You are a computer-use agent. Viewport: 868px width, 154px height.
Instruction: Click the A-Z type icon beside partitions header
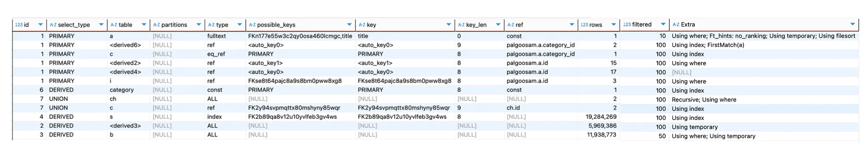click(x=156, y=25)
